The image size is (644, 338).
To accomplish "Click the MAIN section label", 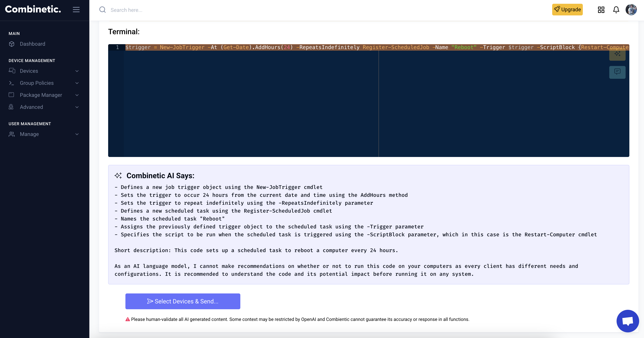I will [x=14, y=33].
